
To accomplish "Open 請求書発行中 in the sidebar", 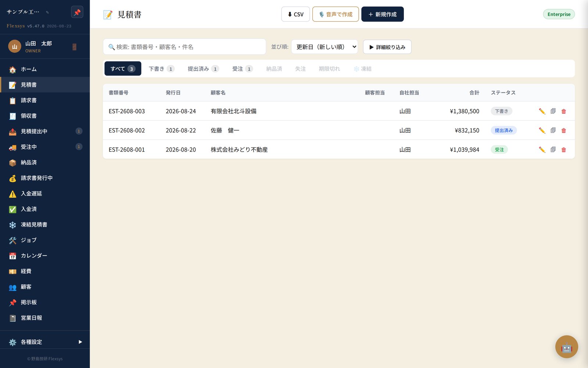I will click(x=45, y=178).
